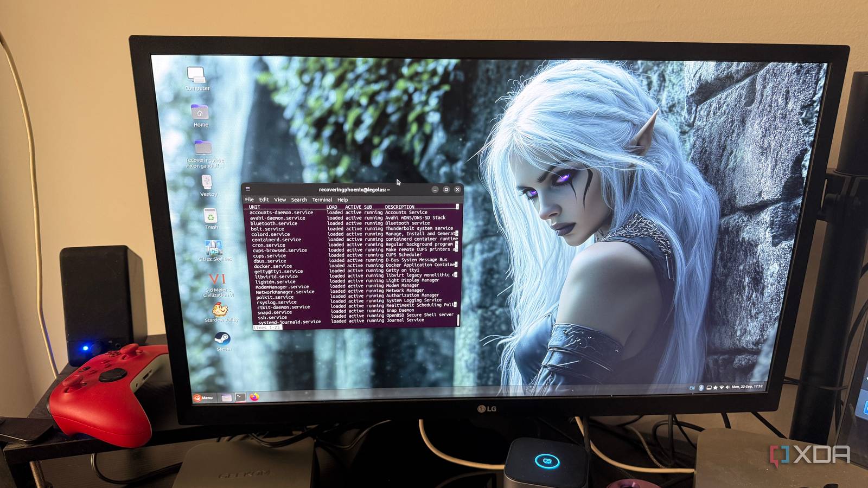Toggle the network indicator in the tray
The width and height of the screenshot is (868, 488).
tap(722, 387)
